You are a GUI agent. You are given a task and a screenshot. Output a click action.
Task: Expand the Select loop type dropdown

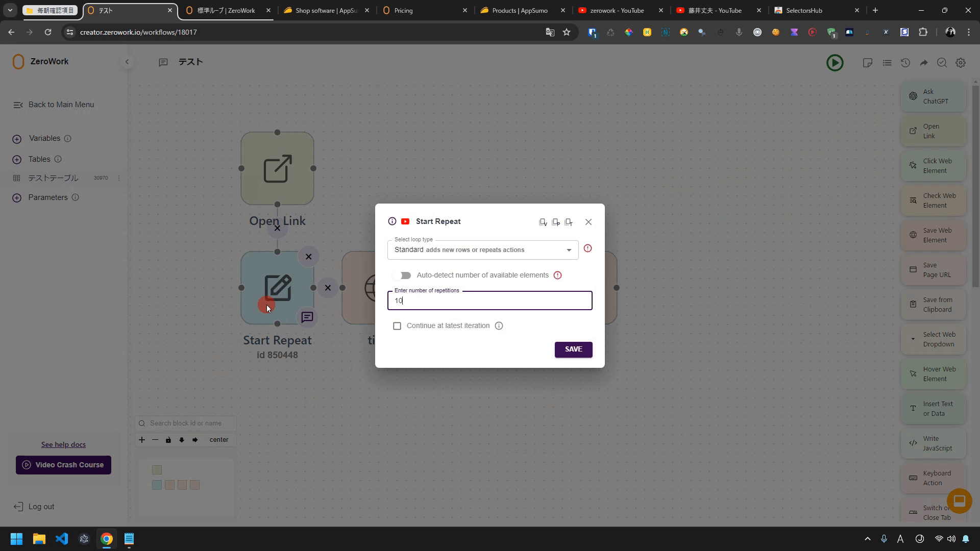[x=482, y=250]
